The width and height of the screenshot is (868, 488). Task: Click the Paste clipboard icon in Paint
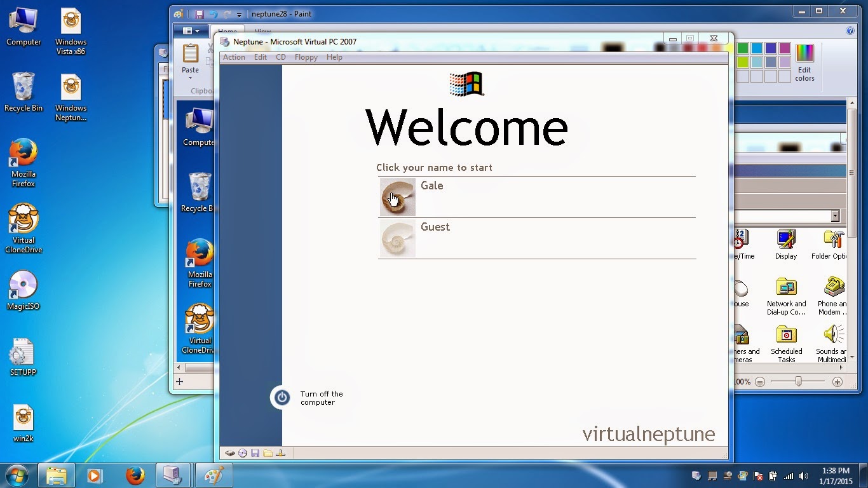point(190,53)
